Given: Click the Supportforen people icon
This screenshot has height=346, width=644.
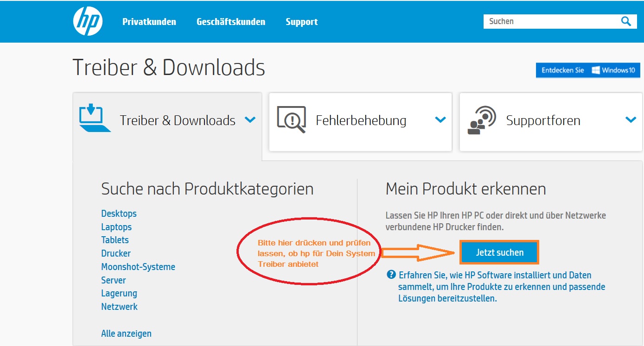Looking at the screenshot, I should pos(482,120).
